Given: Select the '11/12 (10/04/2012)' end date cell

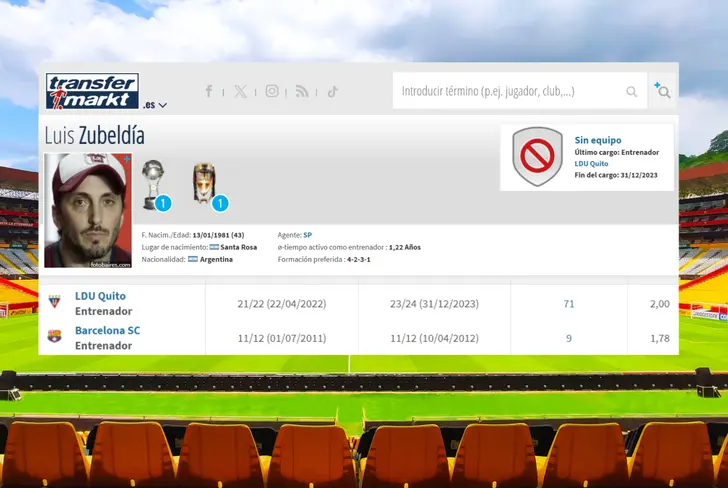Looking at the screenshot, I should [x=434, y=338].
